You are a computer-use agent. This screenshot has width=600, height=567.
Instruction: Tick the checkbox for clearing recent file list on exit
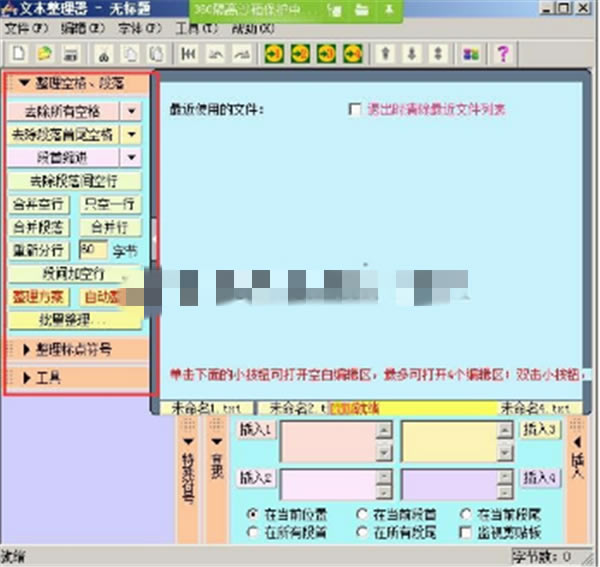(354, 109)
